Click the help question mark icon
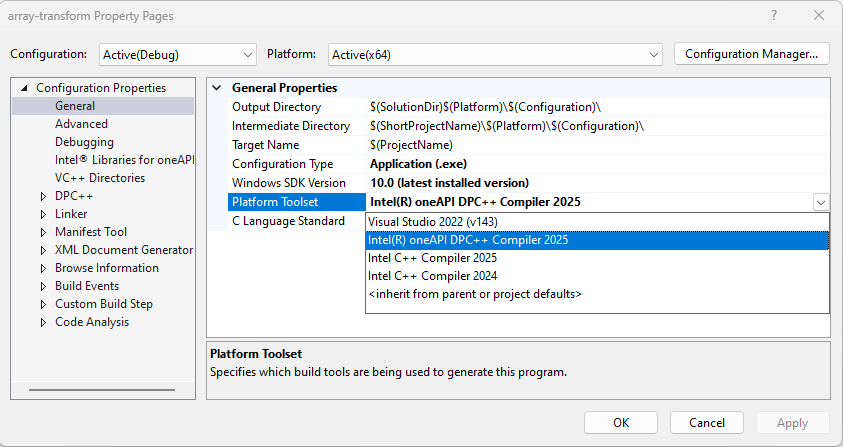Screen dimensions: 843x447 (774, 15)
